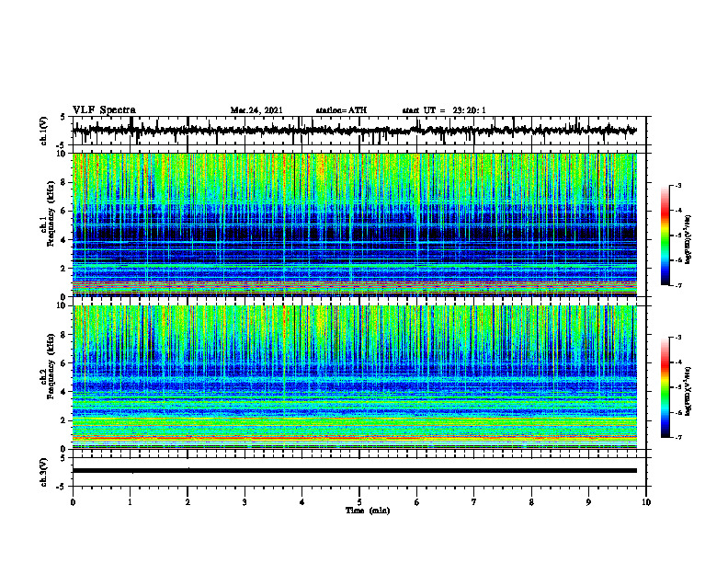Click the "5" upper tick of ch.1(V) axis
Viewport: 728px width, 563px height.
(x=63, y=117)
